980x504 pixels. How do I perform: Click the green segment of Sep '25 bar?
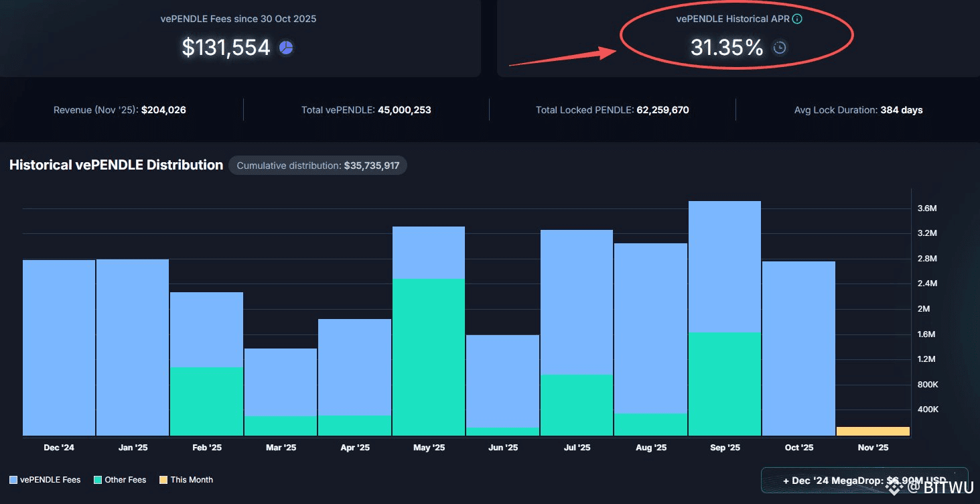coord(725,383)
